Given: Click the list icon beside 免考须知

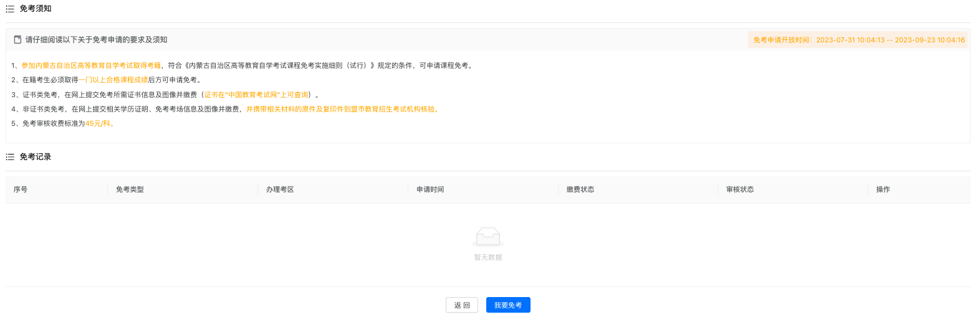Looking at the screenshot, I should click(x=10, y=9).
